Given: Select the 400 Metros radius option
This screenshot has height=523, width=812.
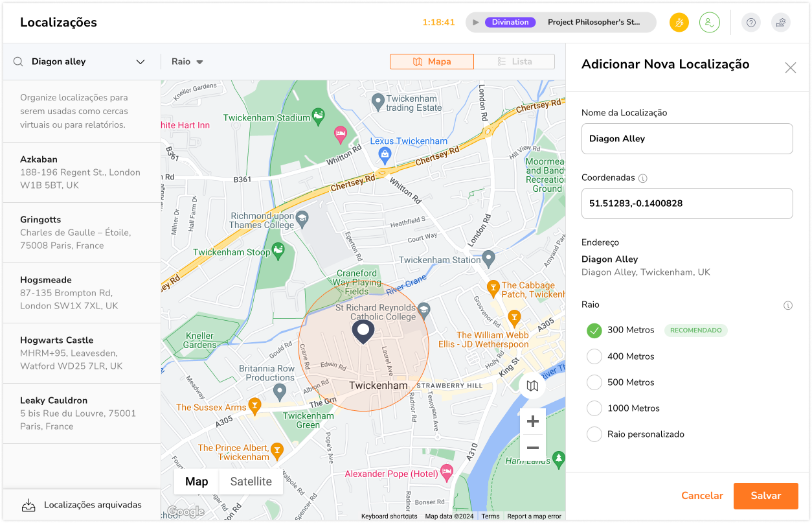Looking at the screenshot, I should tap(594, 356).
